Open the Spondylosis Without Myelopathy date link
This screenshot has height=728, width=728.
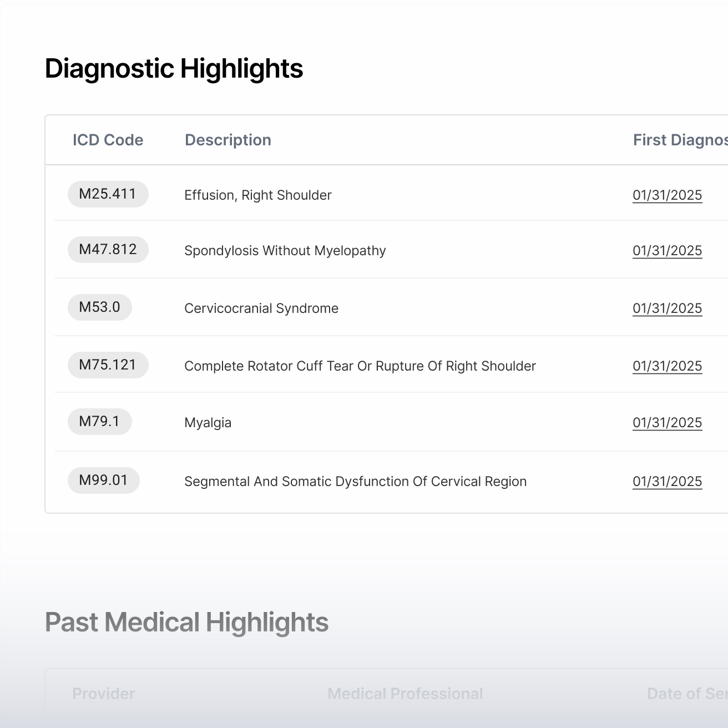click(x=667, y=251)
